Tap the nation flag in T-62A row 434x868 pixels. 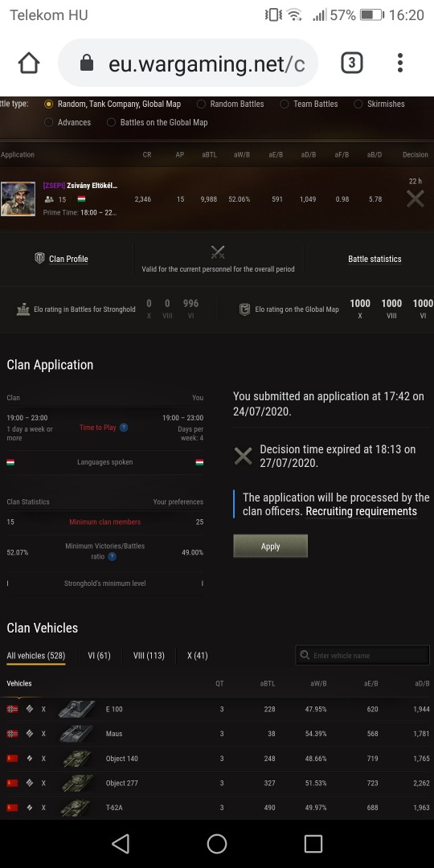point(12,808)
